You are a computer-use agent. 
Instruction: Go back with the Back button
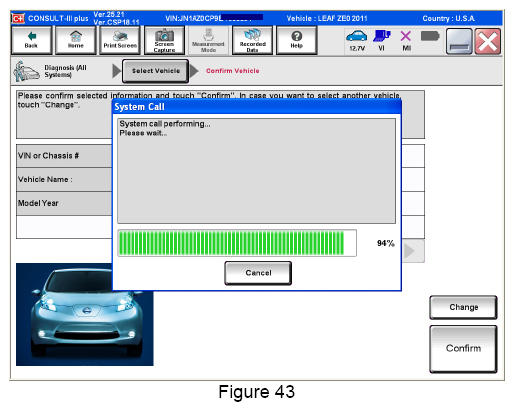[31, 41]
